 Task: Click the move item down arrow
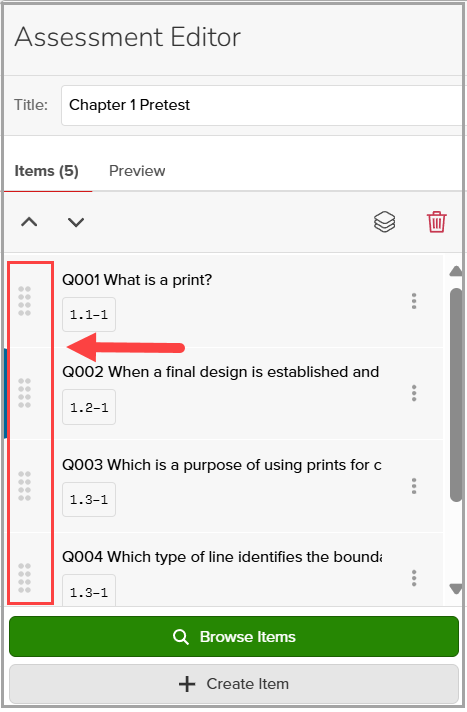pyautogui.click(x=76, y=222)
